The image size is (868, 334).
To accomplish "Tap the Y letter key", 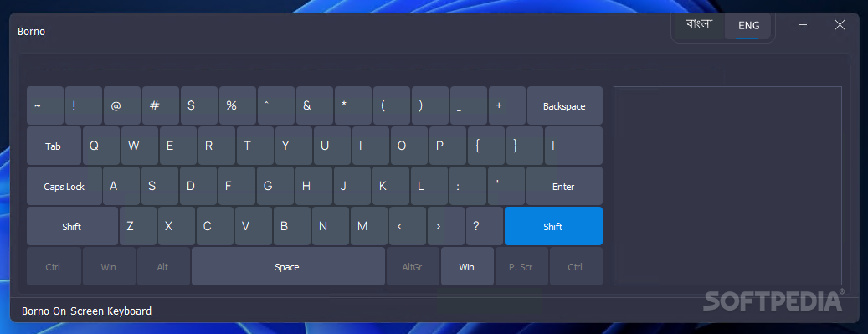I will pos(294,146).
